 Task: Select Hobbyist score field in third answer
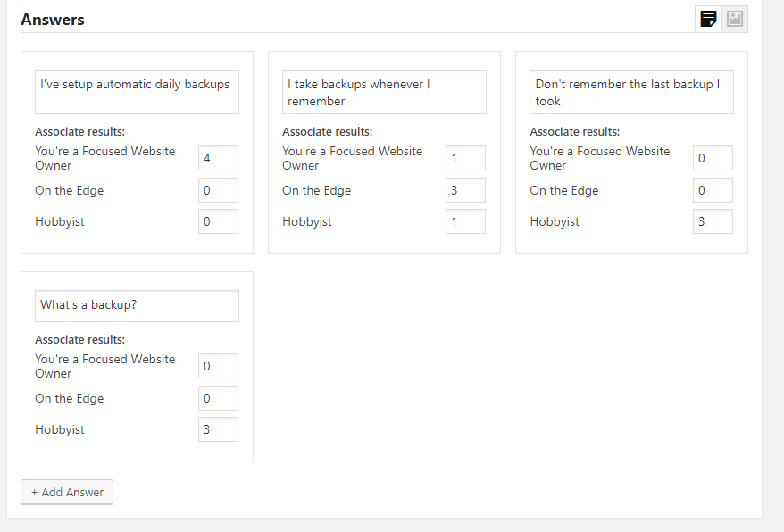pos(713,221)
